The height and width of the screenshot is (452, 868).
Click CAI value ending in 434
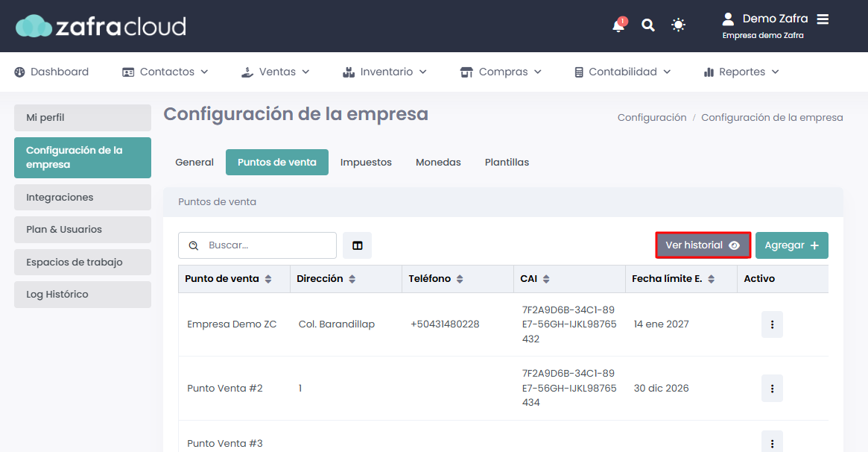[569, 389]
